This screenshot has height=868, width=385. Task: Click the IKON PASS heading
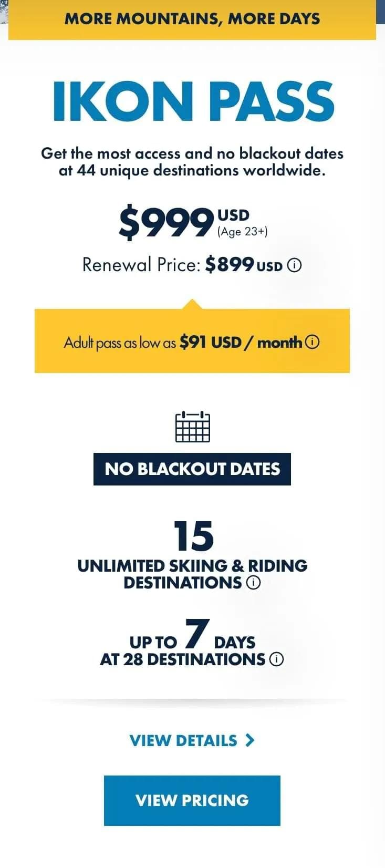(192, 101)
